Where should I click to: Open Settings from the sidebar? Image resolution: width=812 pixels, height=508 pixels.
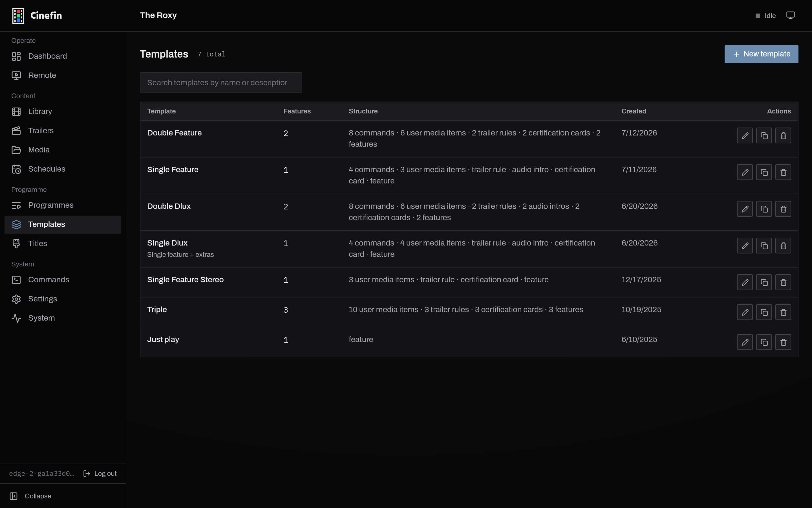pyautogui.click(x=63, y=299)
